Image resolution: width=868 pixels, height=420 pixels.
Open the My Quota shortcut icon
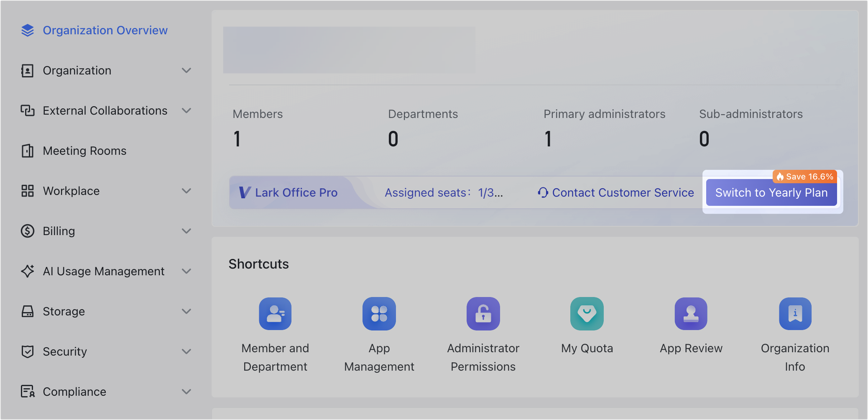pos(587,314)
